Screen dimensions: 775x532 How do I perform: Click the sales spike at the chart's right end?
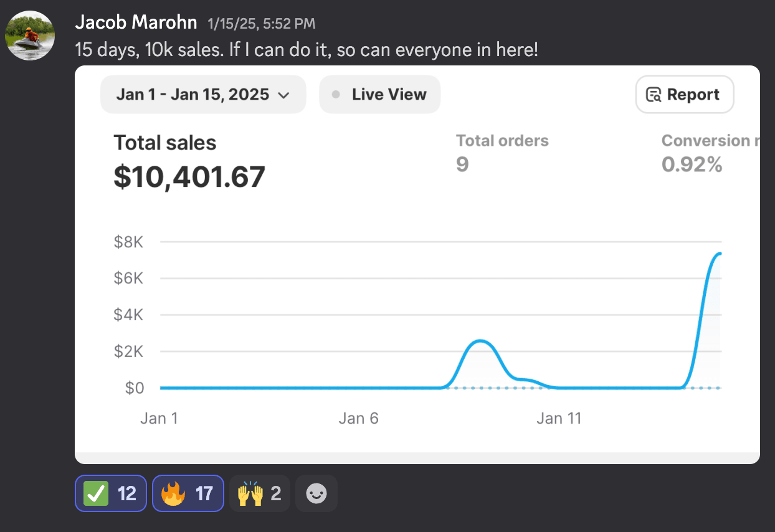(716, 255)
